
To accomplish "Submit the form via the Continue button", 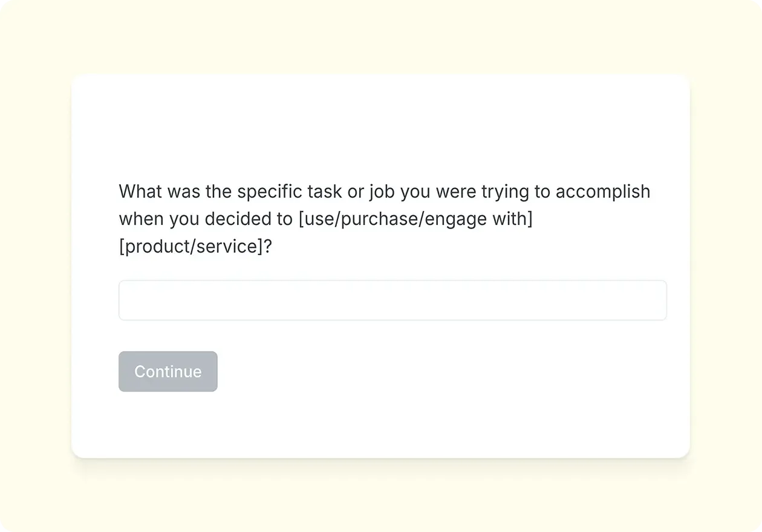I will [168, 371].
